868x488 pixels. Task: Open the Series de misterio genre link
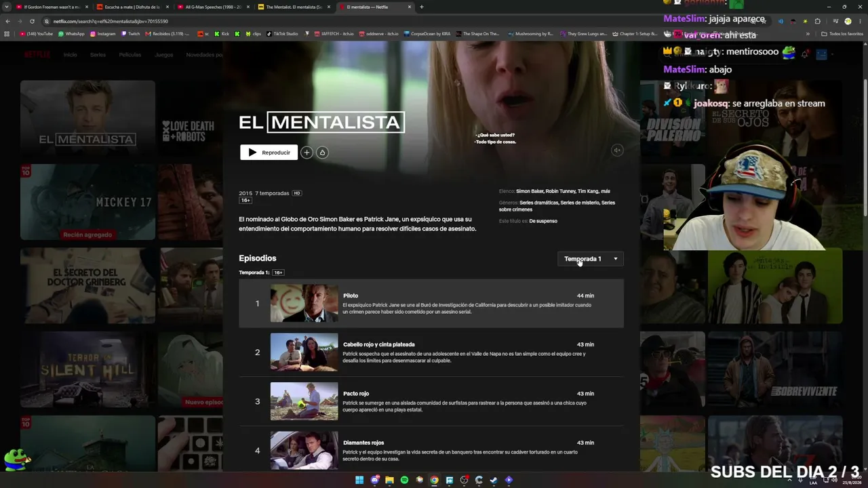click(x=580, y=203)
